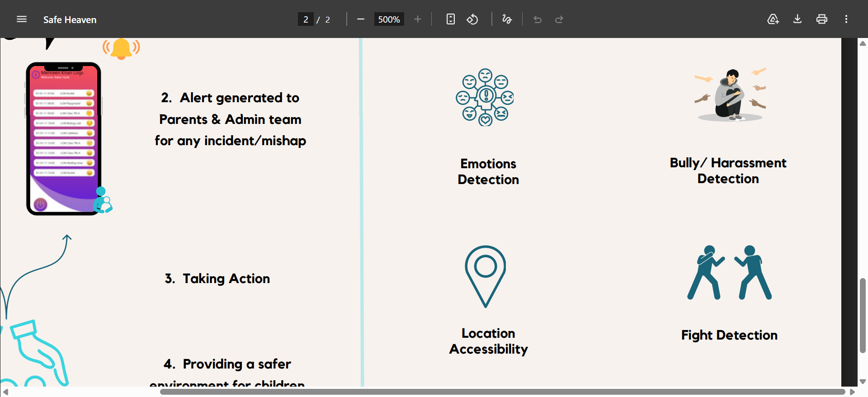Click the horizontal scrollbar thumb

tap(502, 392)
